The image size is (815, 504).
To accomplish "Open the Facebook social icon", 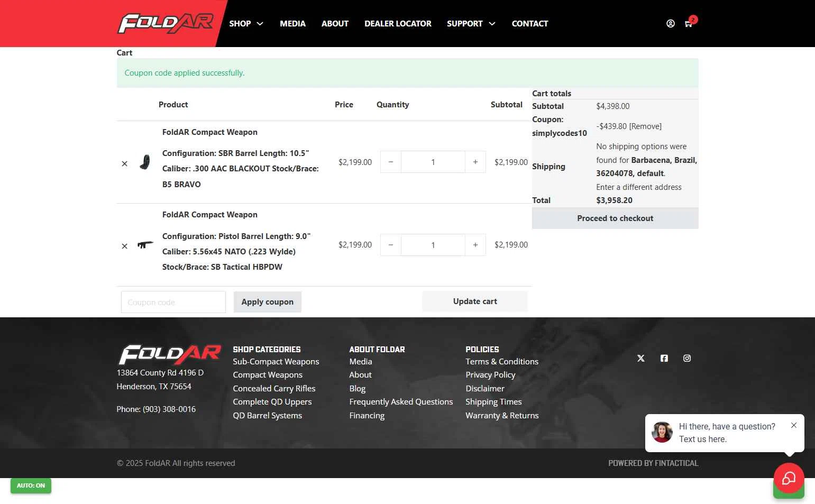I will pyautogui.click(x=664, y=359).
